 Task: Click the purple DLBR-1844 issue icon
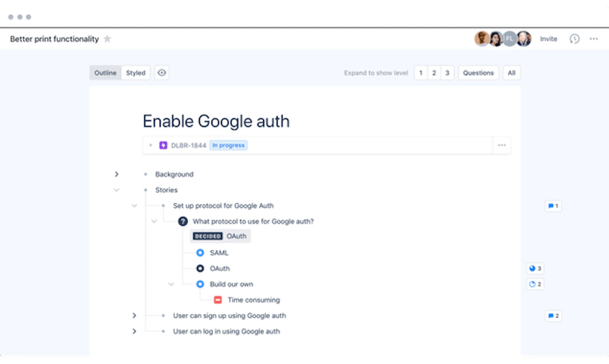[163, 145]
